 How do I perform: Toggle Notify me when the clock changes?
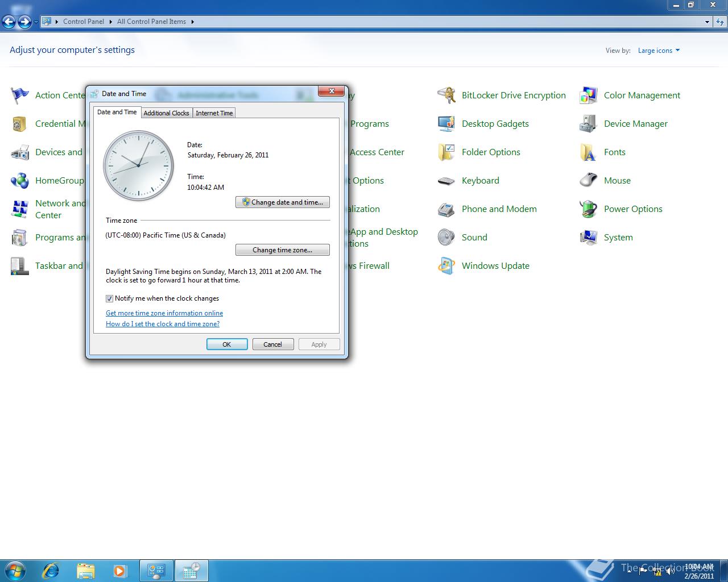pyautogui.click(x=109, y=298)
